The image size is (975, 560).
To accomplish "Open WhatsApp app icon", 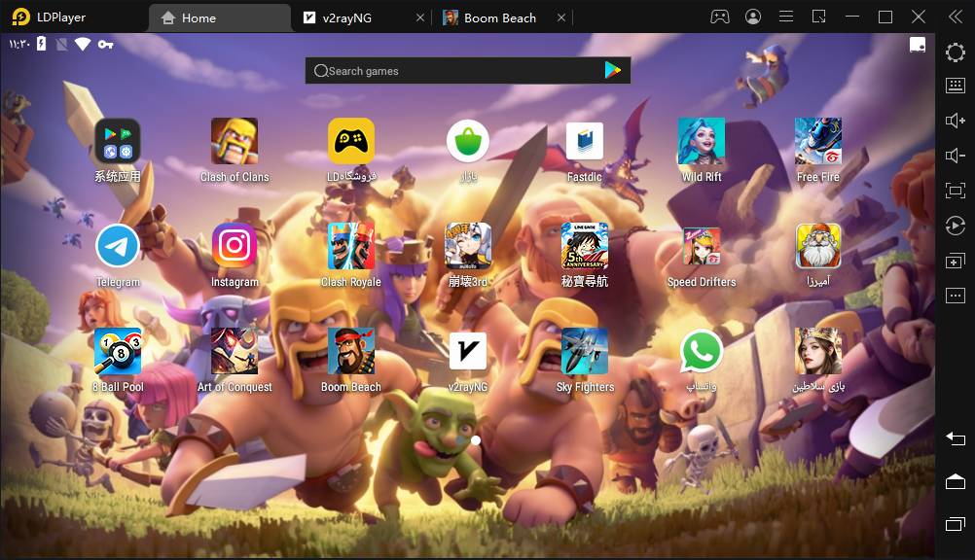I will click(702, 351).
